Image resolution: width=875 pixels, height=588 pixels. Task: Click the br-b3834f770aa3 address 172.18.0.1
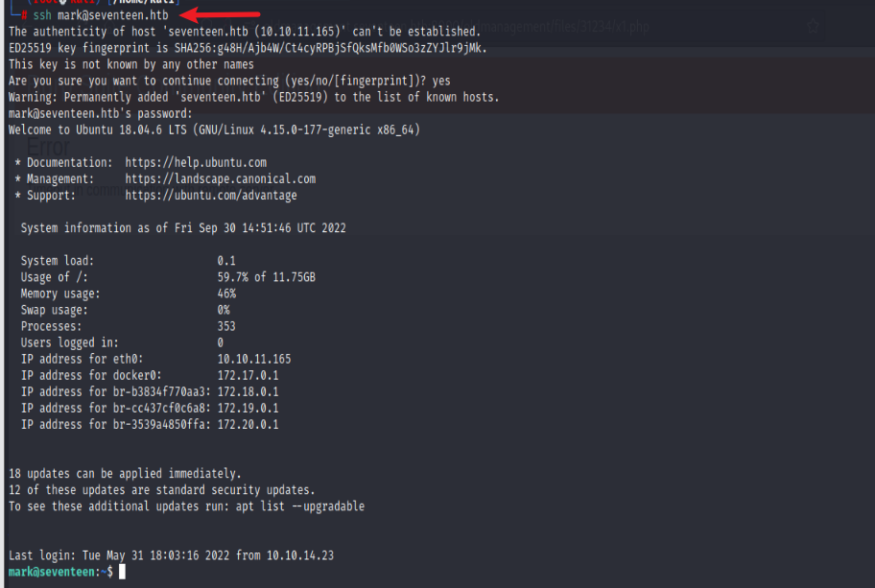[x=248, y=391]
